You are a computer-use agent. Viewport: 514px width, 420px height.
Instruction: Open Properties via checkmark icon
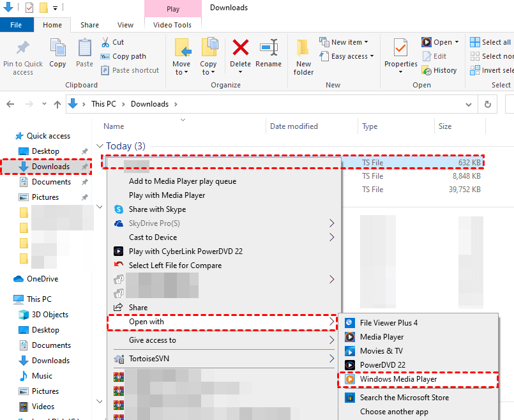(x=400, y=48)
